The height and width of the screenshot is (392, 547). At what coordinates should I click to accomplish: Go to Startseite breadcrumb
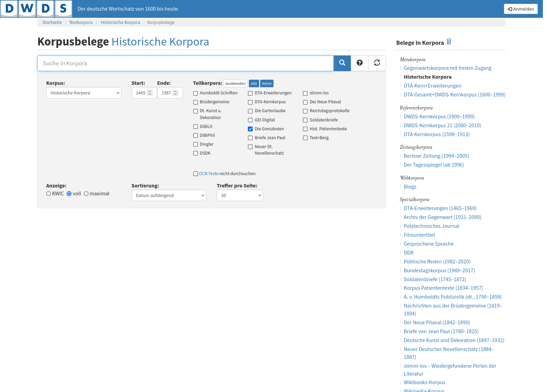tap(52, 23)
